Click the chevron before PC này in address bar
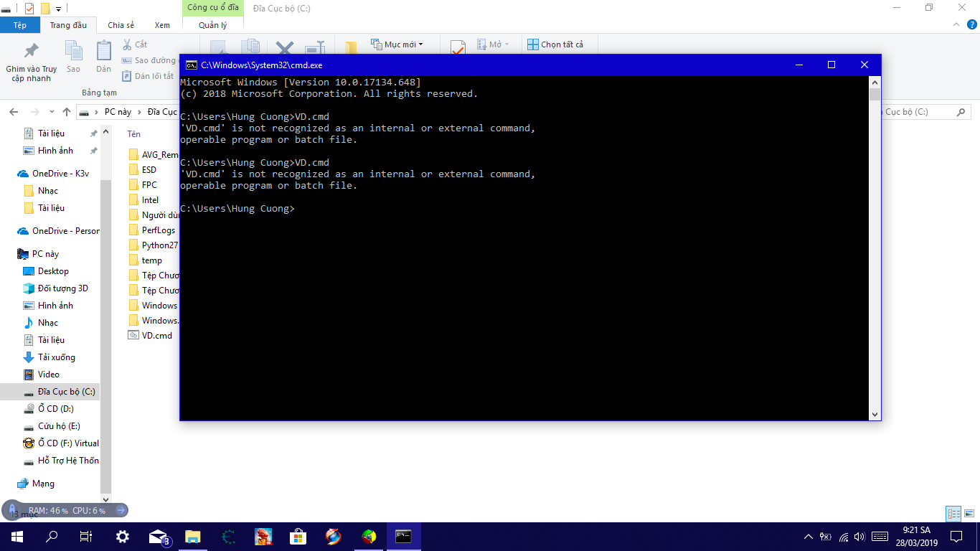Viewport: 980px width, 551px height. point(97,112)
